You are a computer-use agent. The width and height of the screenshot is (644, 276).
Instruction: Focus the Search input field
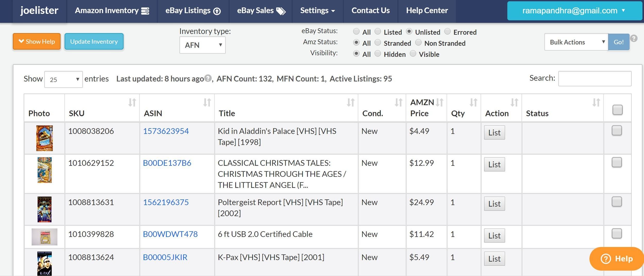click(595, 79)
